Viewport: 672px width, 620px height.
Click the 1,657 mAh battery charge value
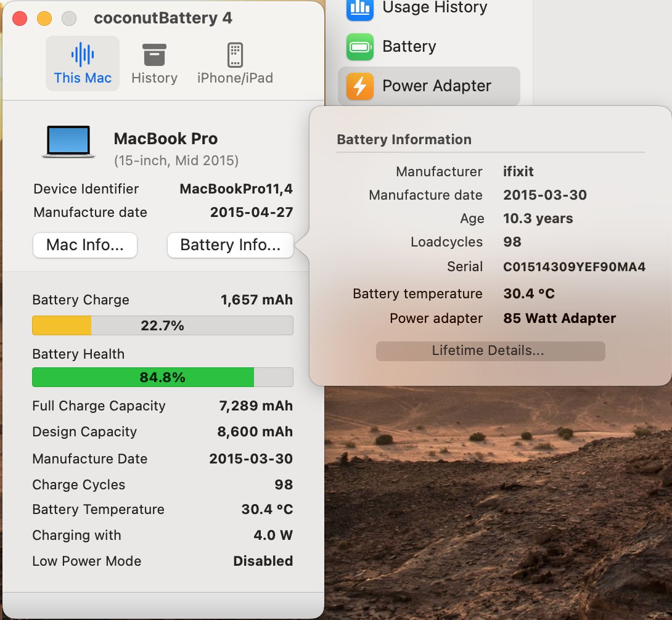click(x=256, y=300)
